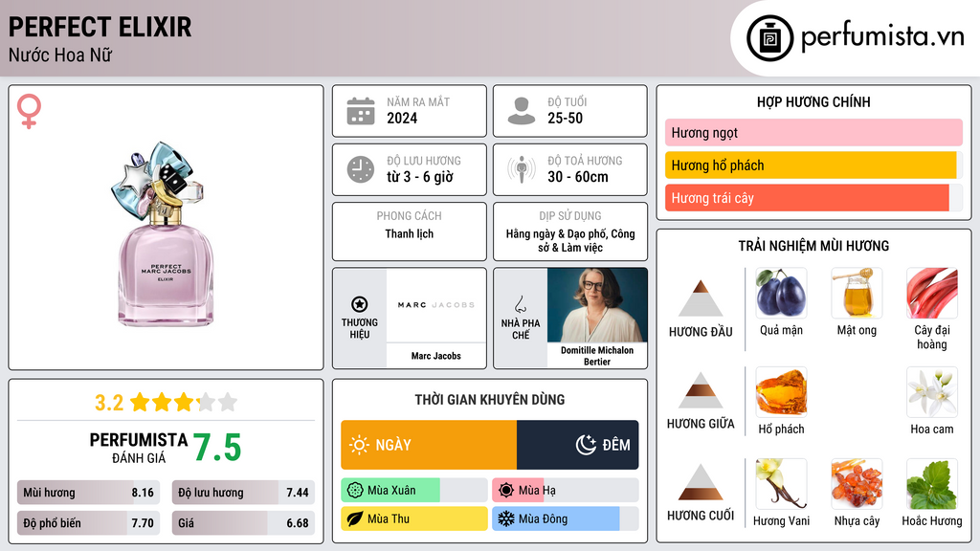Click the PERFECT ELIXIR title

[100, 28]
